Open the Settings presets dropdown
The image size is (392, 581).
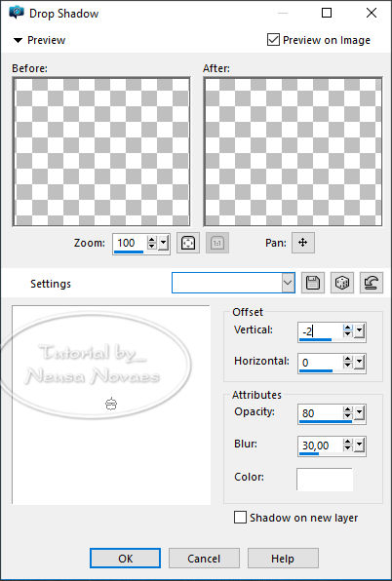[288, 283]
